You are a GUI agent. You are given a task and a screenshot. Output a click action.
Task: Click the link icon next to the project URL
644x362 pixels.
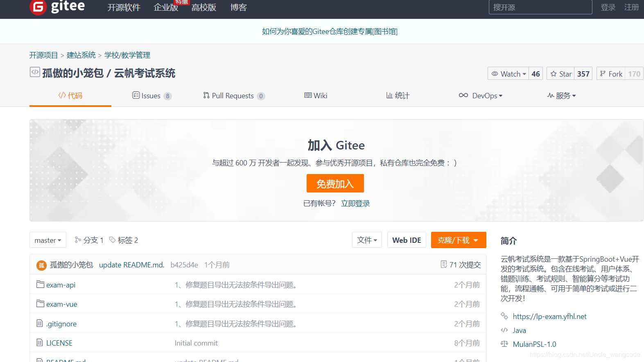click(504, 316)
